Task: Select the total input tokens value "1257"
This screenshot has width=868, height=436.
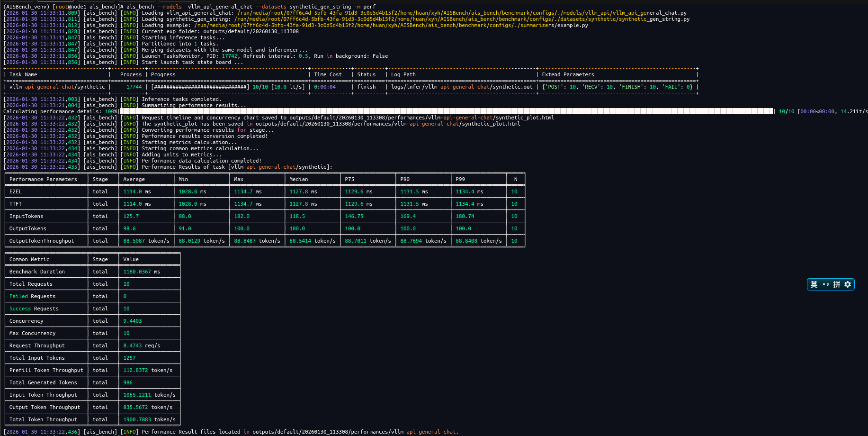Action: click(x=129, y=358)
